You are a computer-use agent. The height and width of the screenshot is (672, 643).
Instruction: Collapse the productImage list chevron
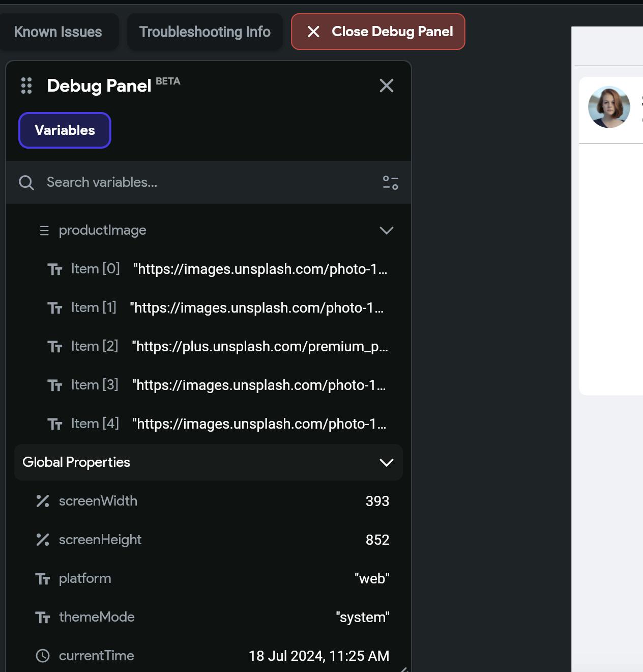click(387, 230)
